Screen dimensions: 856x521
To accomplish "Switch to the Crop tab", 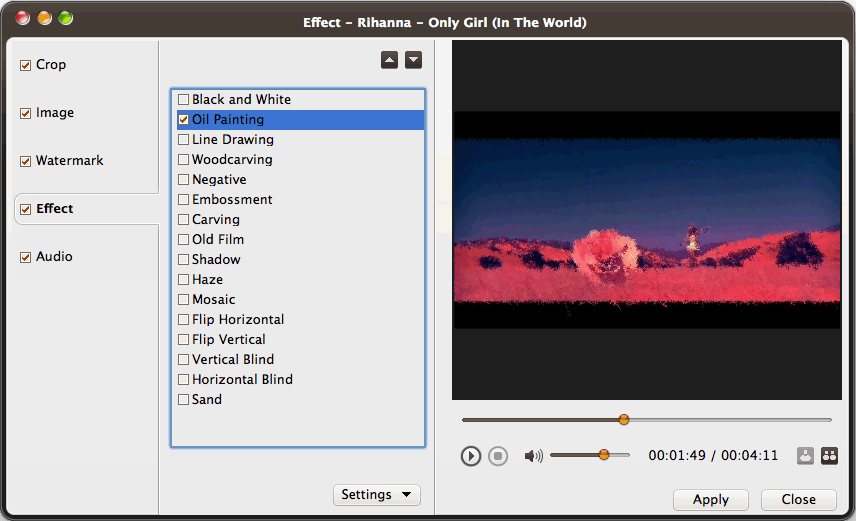I will click(51, 64).
